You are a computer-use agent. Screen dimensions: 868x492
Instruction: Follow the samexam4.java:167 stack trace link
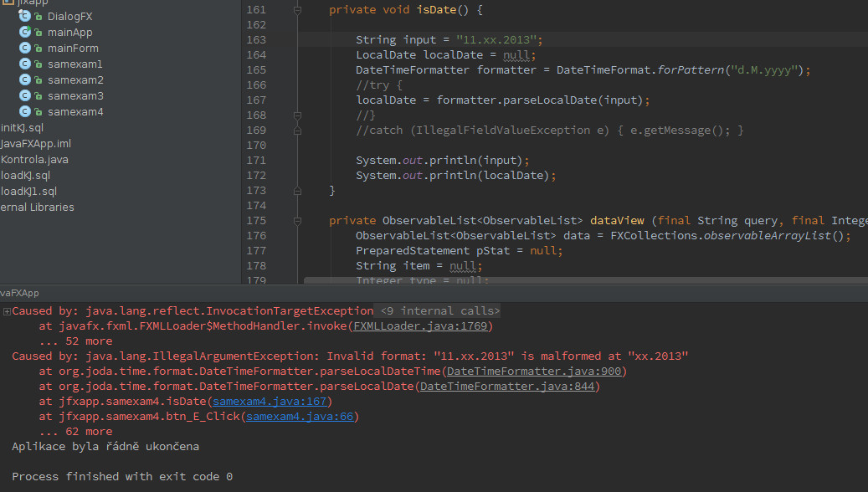pos(271,402)
